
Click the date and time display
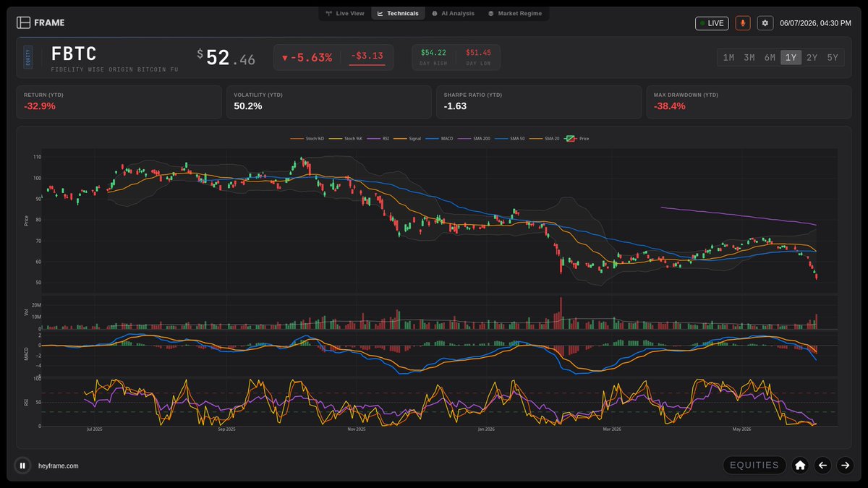pyautogui.click(x=815, y=23)
